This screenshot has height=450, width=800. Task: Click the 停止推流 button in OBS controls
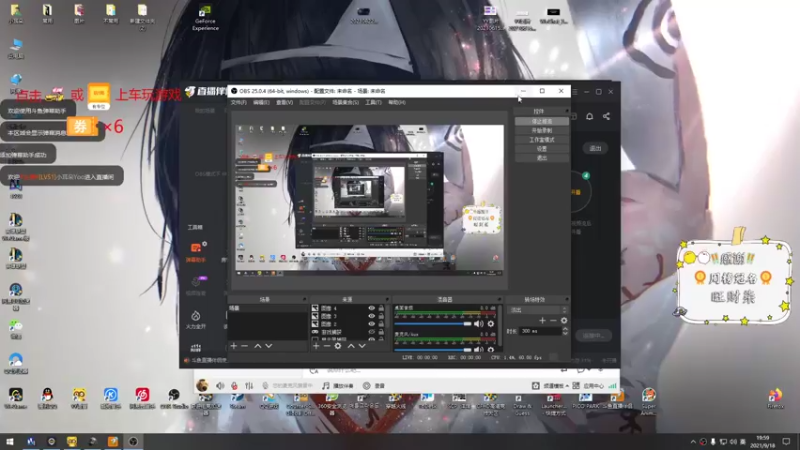click(541, 121)
